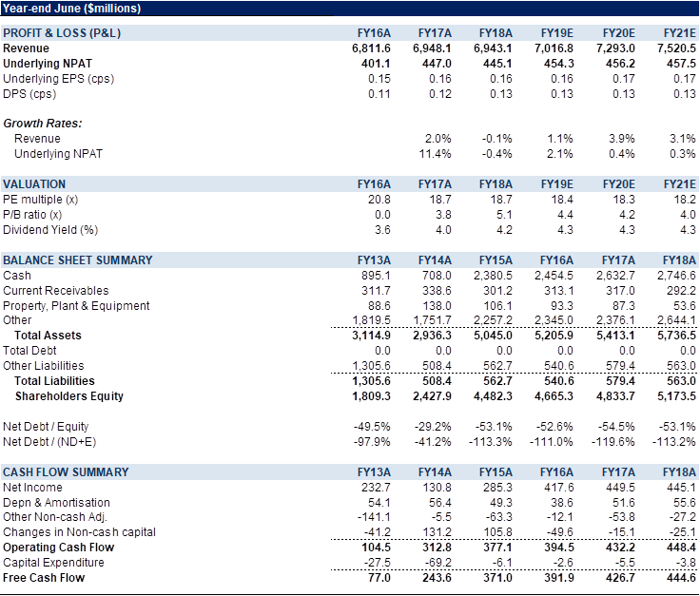Select Underlying NPAT value 447.0
Image resolution: width=700 pixels, height=596 pixels.
click(437, 64)
